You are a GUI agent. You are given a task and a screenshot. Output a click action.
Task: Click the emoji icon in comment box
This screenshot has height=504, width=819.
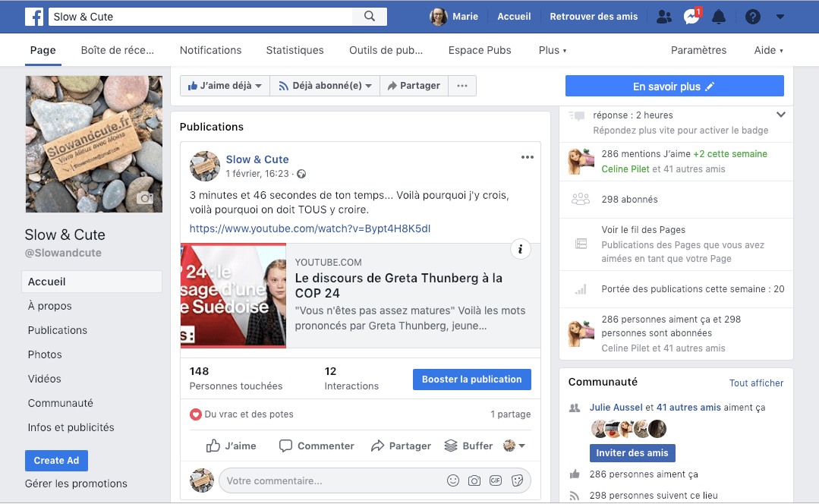pyautogui.click(x=453, y=480)
